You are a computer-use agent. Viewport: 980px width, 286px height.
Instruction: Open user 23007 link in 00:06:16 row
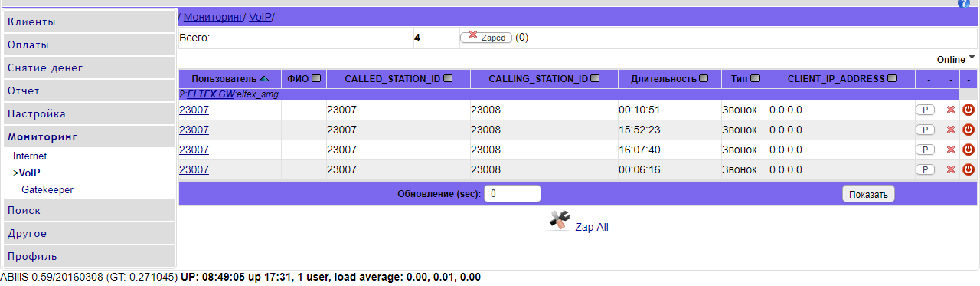(x=194, y=169)
